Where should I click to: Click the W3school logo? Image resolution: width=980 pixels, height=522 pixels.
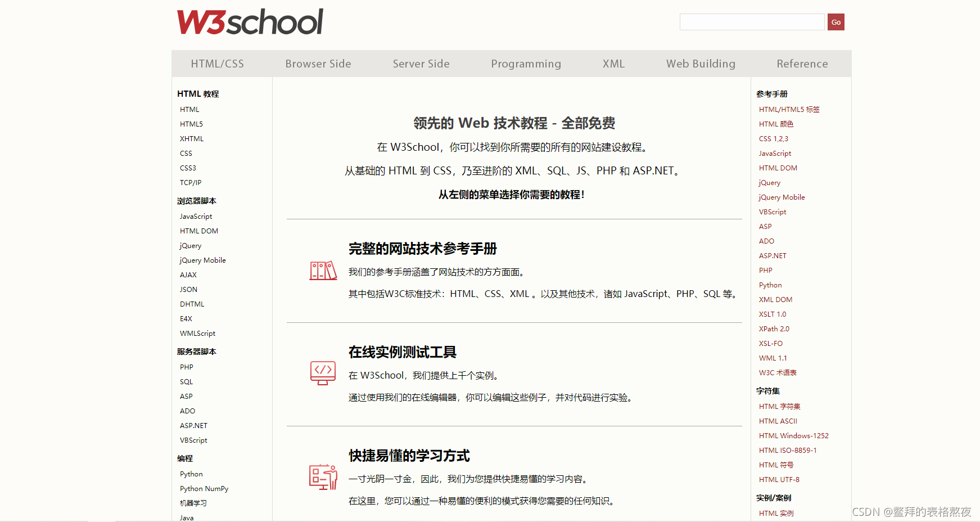(250, 22)
